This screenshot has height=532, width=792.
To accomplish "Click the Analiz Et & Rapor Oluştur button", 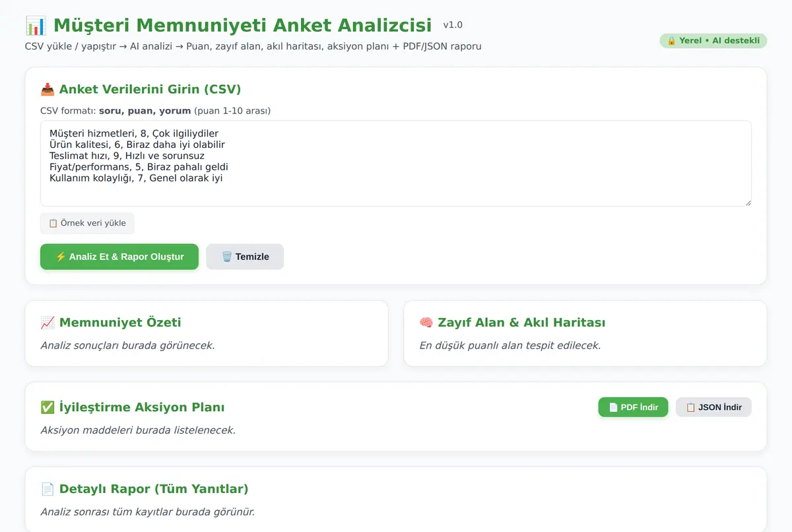I will [119, 257].
